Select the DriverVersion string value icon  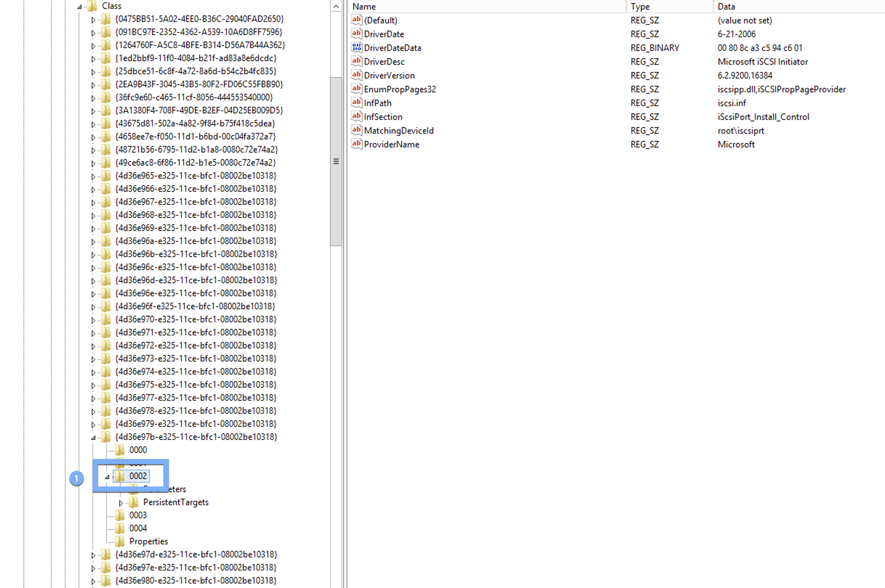click(x=356, y=75)
